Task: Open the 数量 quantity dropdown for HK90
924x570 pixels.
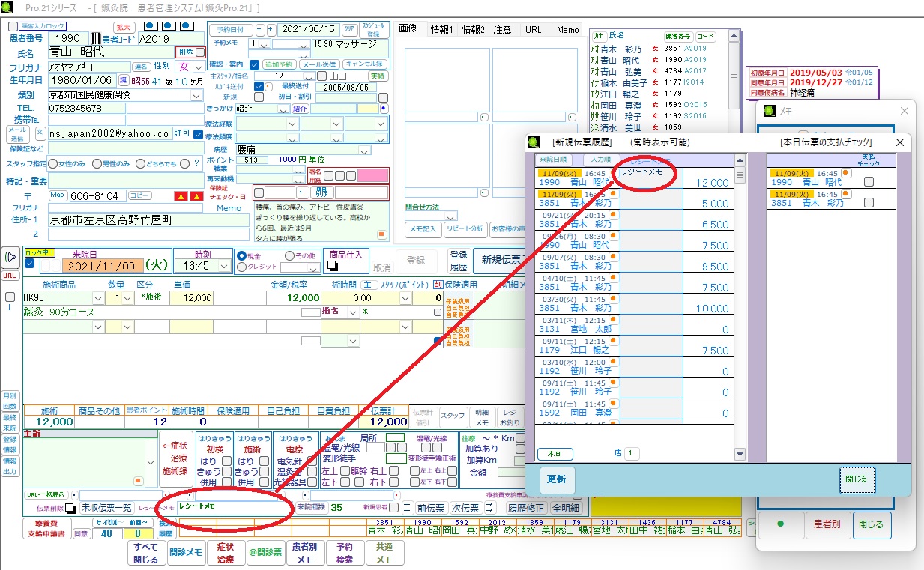Action: pos(128,298)
